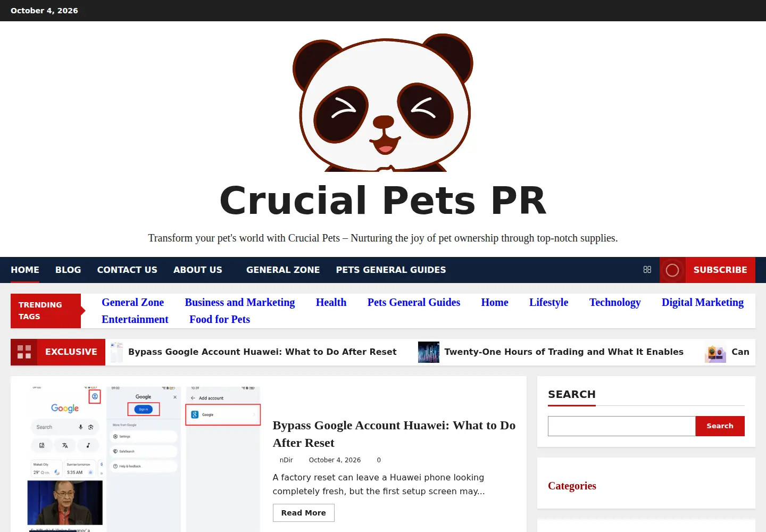The width and height of the screenshot is (766, 532).
Task: Open the Bypass Google ticker thumbnail
Action: tap(116, 352)
